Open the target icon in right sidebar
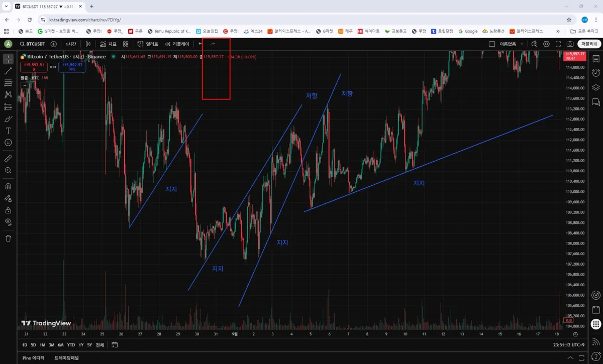The width and height of the screenshot is (603, 364). (x=596, y=295)
